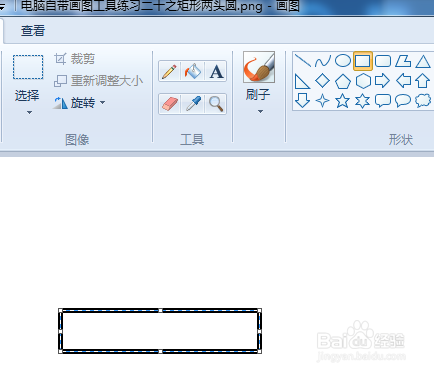Pick the Right triangle shape
This screenshot has width=434, height=374.
[303, 81]
